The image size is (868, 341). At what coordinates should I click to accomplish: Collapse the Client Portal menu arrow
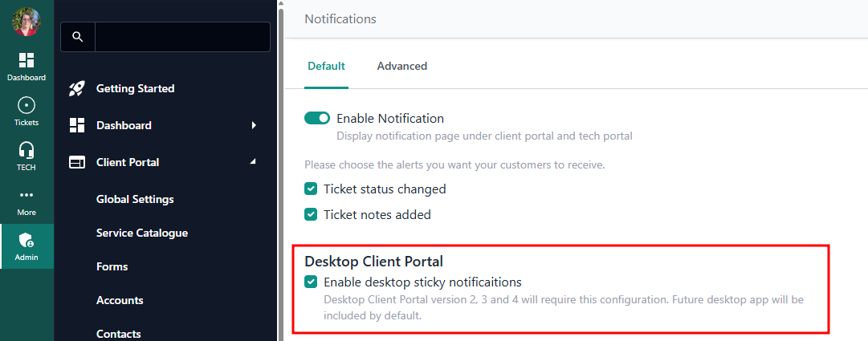[x=254, y=162]
